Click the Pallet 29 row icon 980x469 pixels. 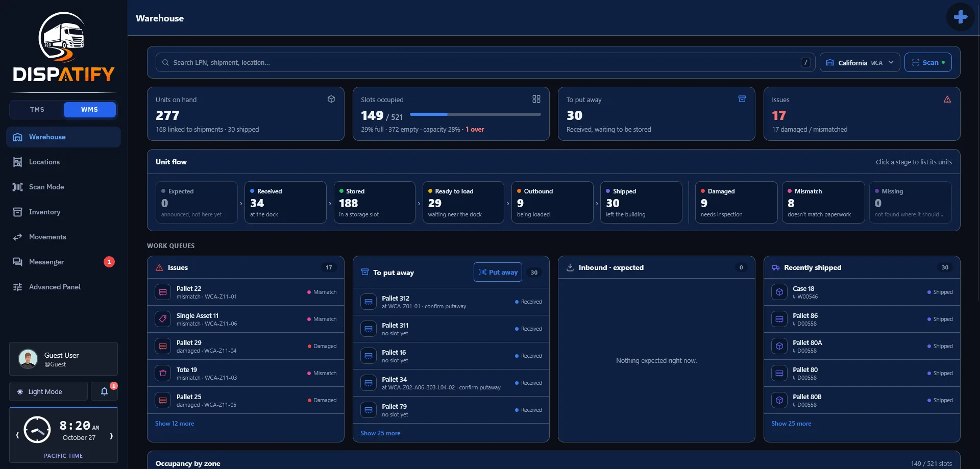163,346
